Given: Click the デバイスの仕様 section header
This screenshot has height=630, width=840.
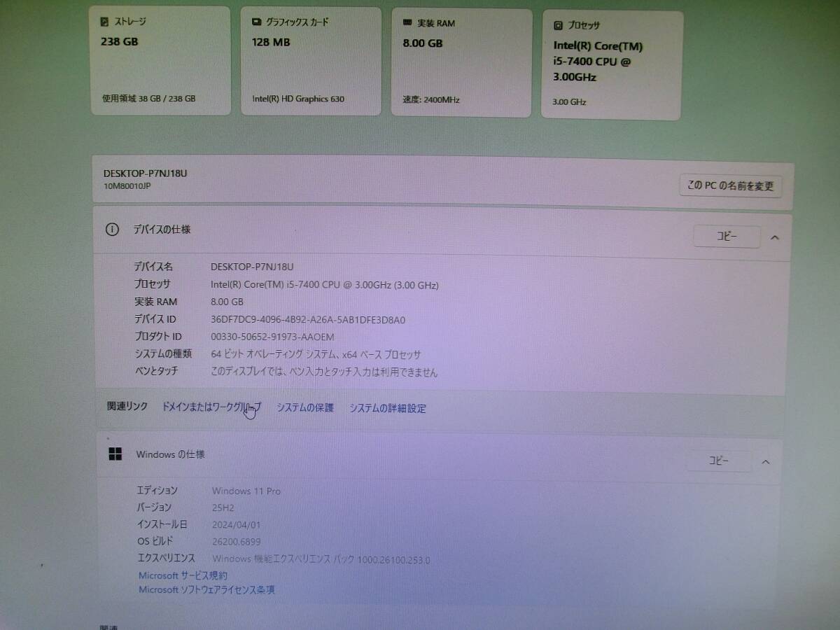Looking at the screenshot, I should [x=442, y=234].
